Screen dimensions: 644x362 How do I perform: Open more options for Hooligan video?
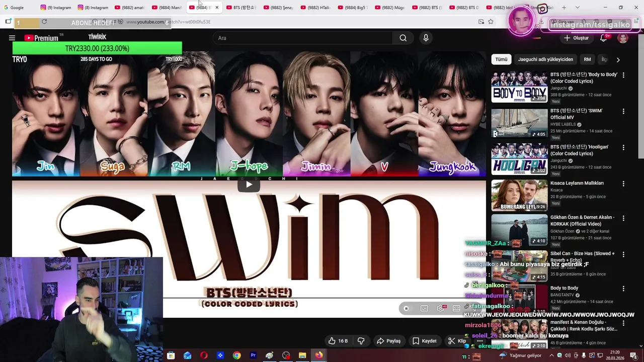pyautogui.click(x=623, y=147)
